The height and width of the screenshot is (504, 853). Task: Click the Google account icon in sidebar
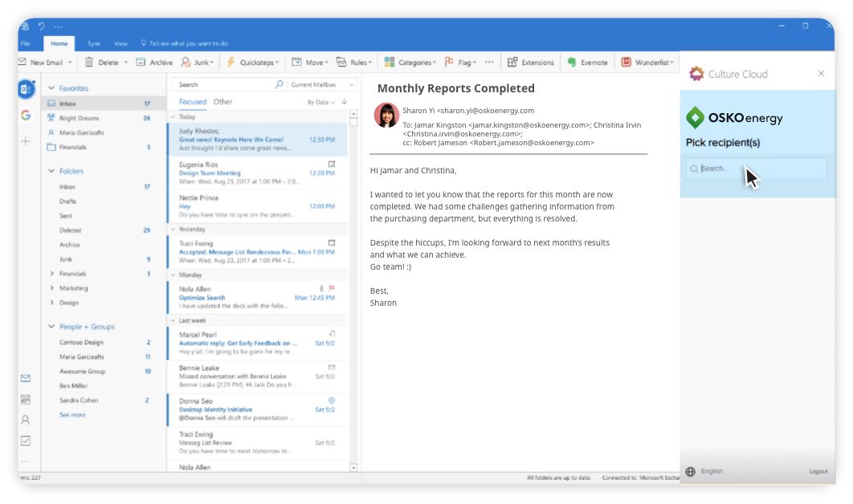click(x=26, y=116)
